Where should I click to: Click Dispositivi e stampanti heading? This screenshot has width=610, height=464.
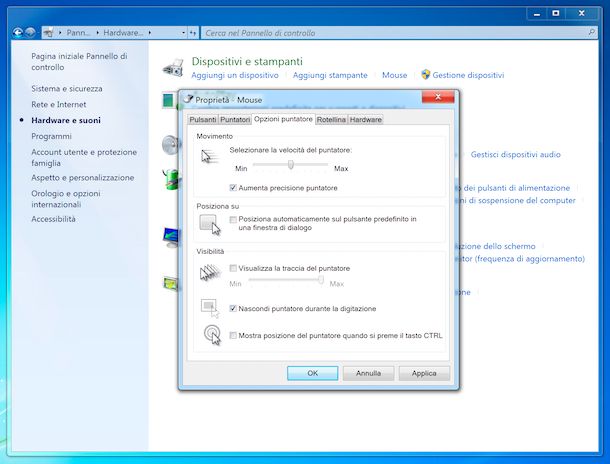tap(247, 61)
